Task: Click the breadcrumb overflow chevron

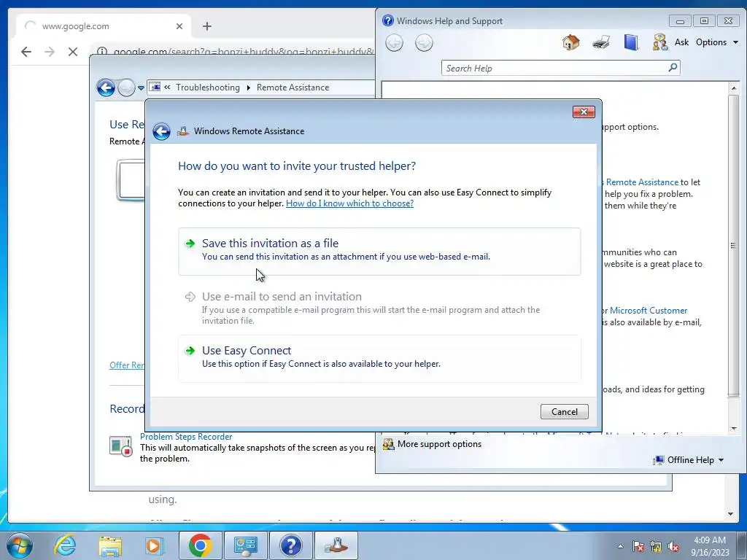Action: coord(167,87)
